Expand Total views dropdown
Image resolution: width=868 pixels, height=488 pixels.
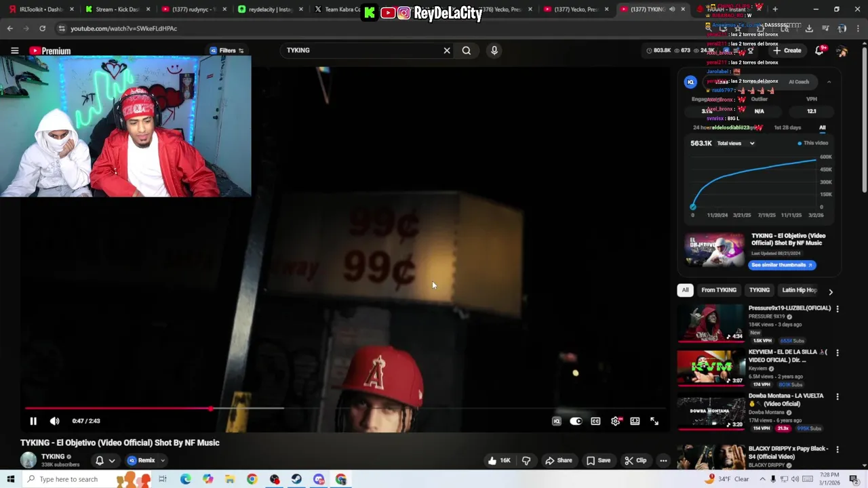click(736, 143)
